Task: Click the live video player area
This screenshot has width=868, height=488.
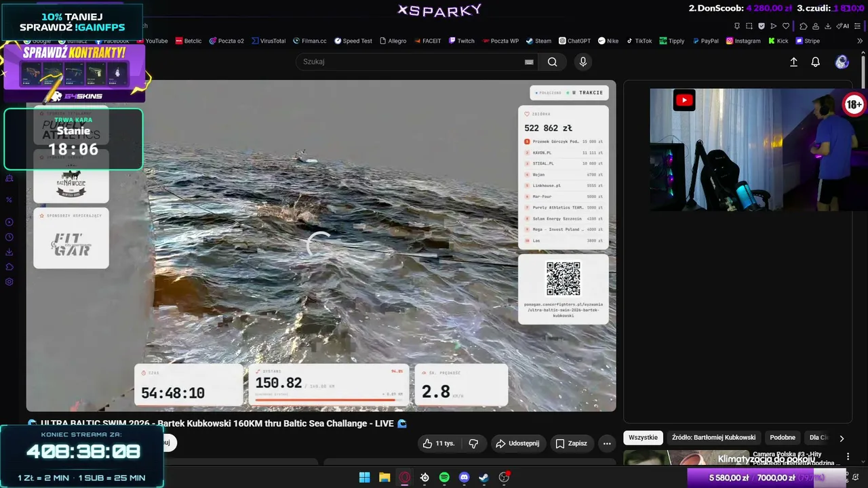Action: (x=321, y=245)
